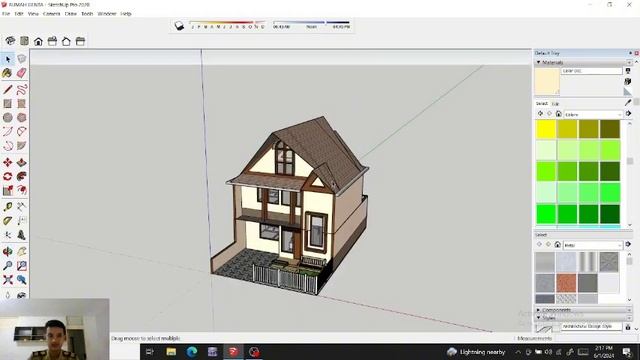The width and height of the screenshot is (640, 360).
Task: Select the Text label tool
Action: pos(22,221)
